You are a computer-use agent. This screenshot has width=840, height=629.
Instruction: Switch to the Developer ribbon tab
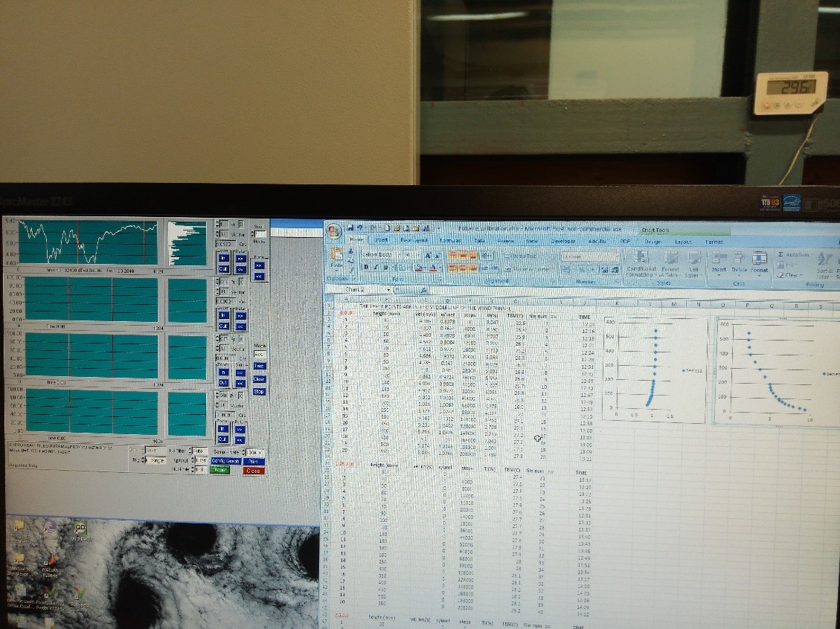click(x=563, y=241)
